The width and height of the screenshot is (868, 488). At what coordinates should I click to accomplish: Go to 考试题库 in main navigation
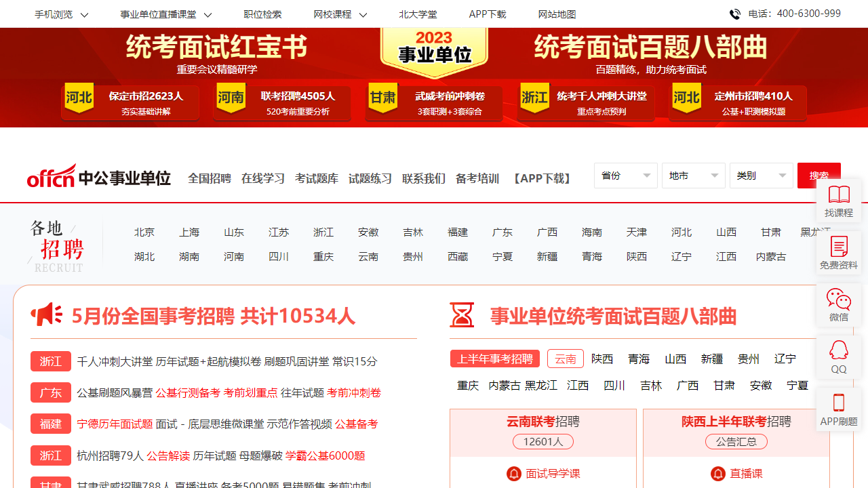317,178
